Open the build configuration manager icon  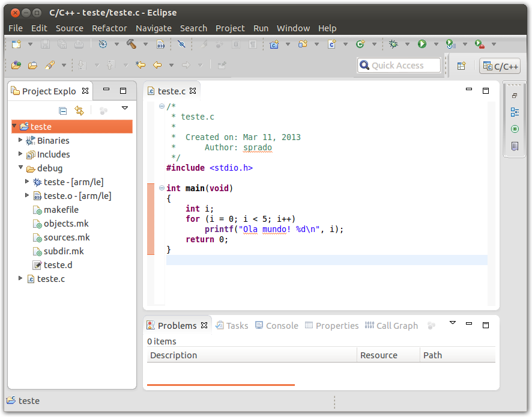pyautogui.click(x=103, y=44)
